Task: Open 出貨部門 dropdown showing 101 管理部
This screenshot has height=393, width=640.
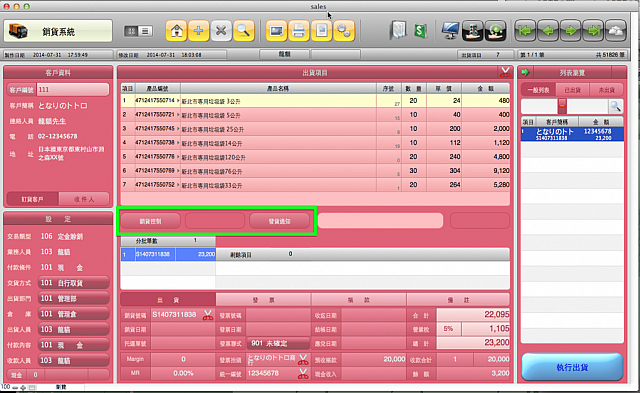Action: tap(73, 298)
